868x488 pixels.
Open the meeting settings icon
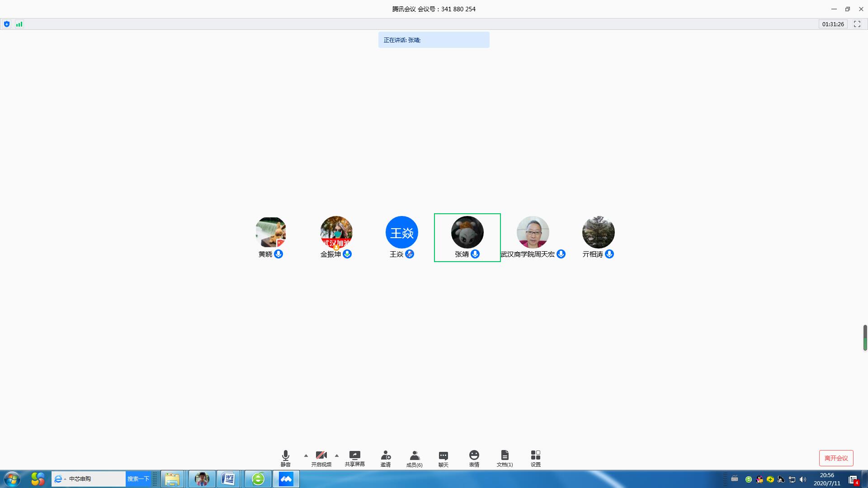(x=535, y=455)
